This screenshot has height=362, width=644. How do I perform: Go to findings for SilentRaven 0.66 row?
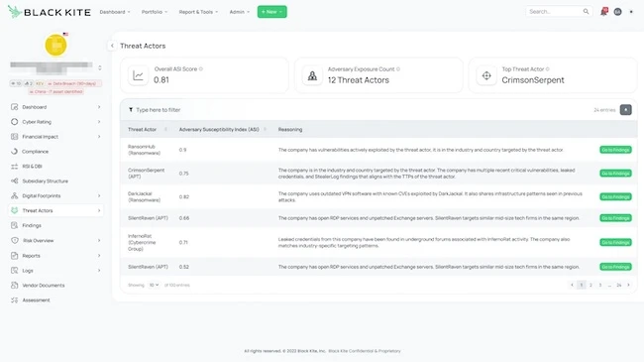[x=615, y=218]
